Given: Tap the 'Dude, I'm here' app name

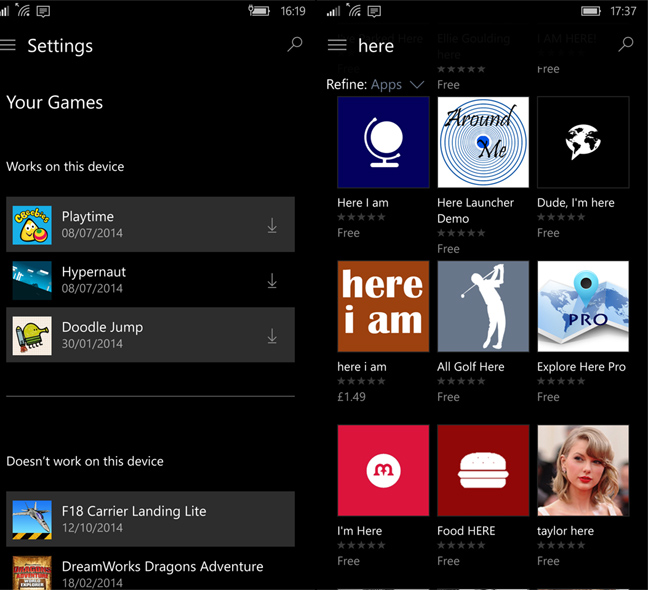Looking at the screenshot, I should coord(576,203).
